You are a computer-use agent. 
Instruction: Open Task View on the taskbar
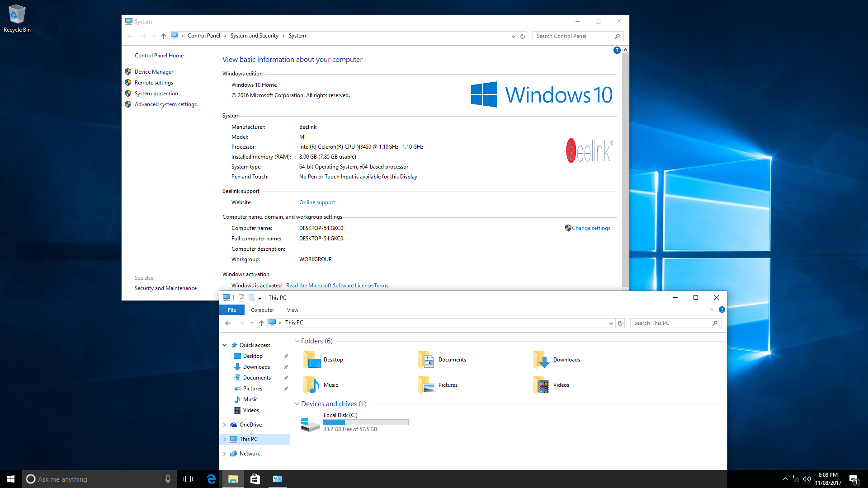click(x=188, y=479)
